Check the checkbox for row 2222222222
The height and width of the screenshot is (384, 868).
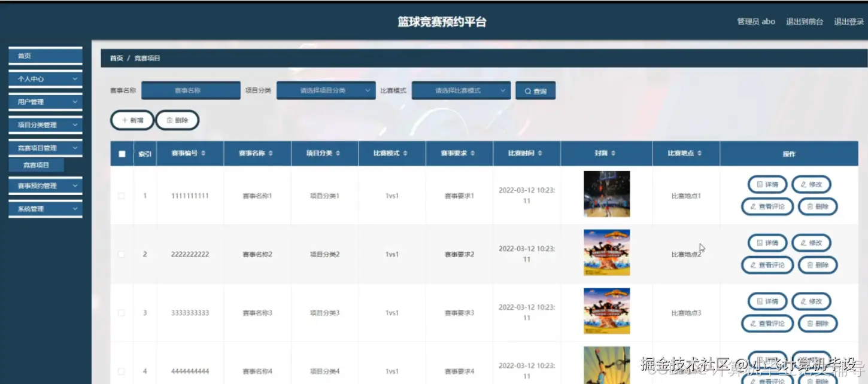tap(122, 254)
